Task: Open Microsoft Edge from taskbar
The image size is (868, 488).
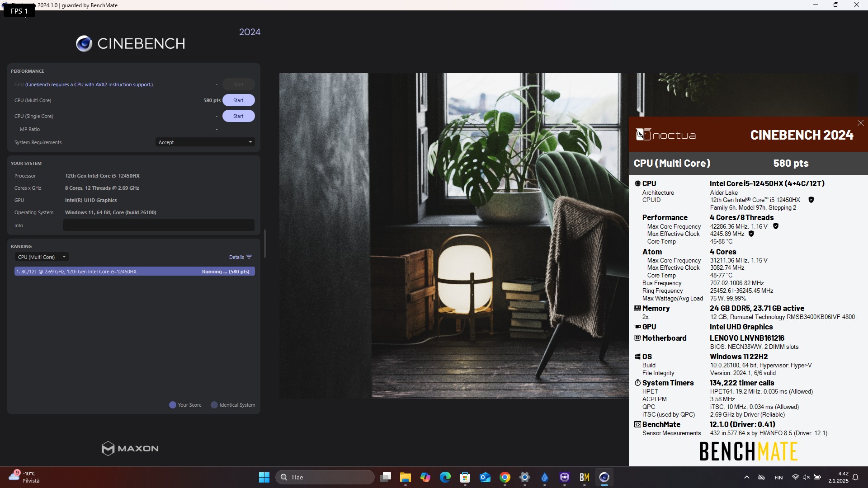Action: tap(445, 477)
